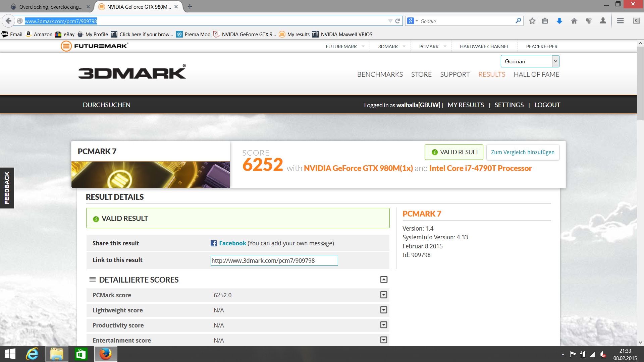Open the HALL OF FAME page
The width and height of the screenshot is (644, 362).
[536, 74]
